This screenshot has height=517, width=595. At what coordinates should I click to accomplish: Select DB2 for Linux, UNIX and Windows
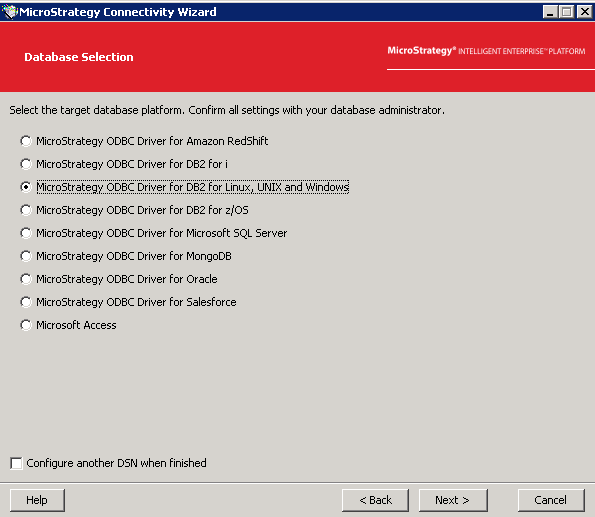coord(185,187)
